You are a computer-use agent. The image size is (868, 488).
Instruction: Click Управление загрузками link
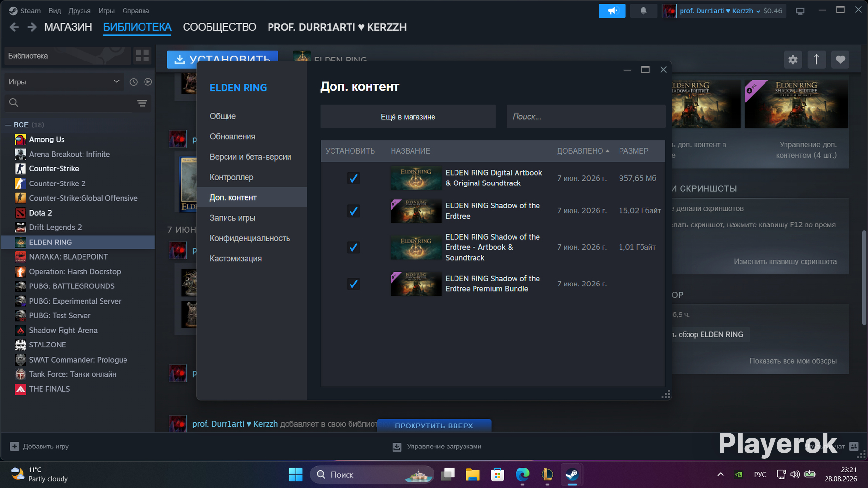pyautogui.click(x=444, y=447)
